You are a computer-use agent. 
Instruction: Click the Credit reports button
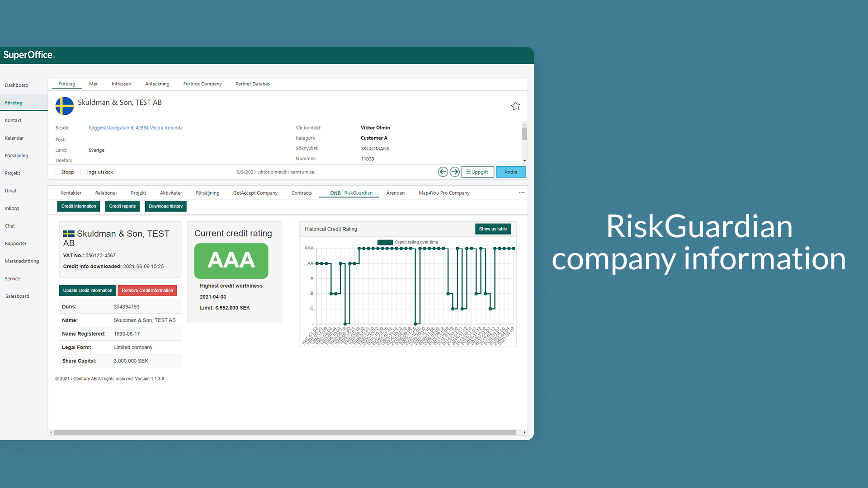[122, 206]
